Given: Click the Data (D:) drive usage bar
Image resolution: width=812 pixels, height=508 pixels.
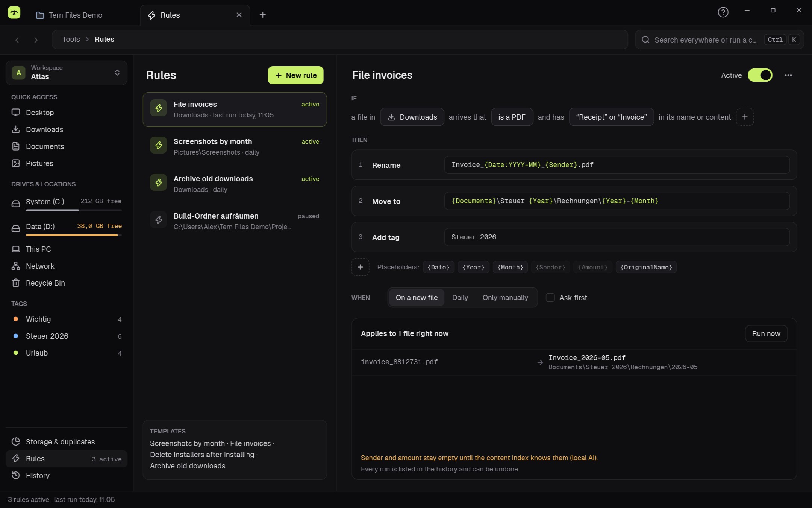Looking at the screenshot, I should pyautogui.click(x=74, y=235).
